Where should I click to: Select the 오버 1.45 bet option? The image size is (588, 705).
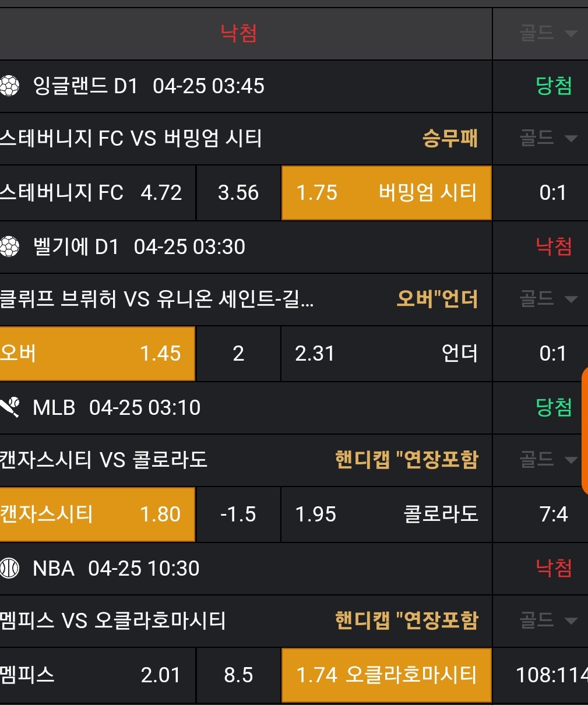pos(97,354)
